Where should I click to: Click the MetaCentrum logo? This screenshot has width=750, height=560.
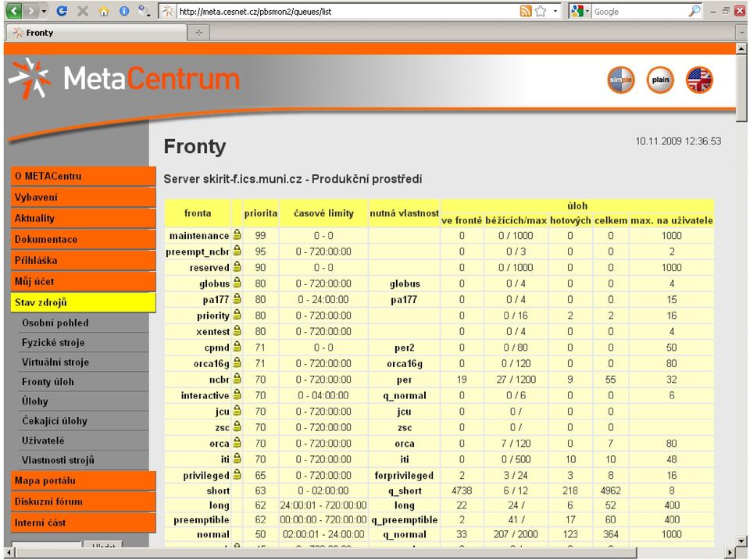124,78
